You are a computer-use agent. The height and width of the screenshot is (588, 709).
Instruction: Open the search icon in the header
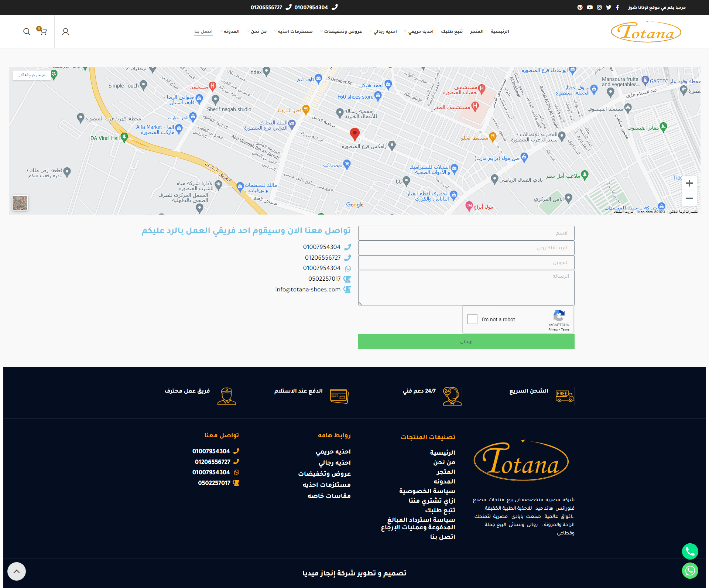click(26, 31)
